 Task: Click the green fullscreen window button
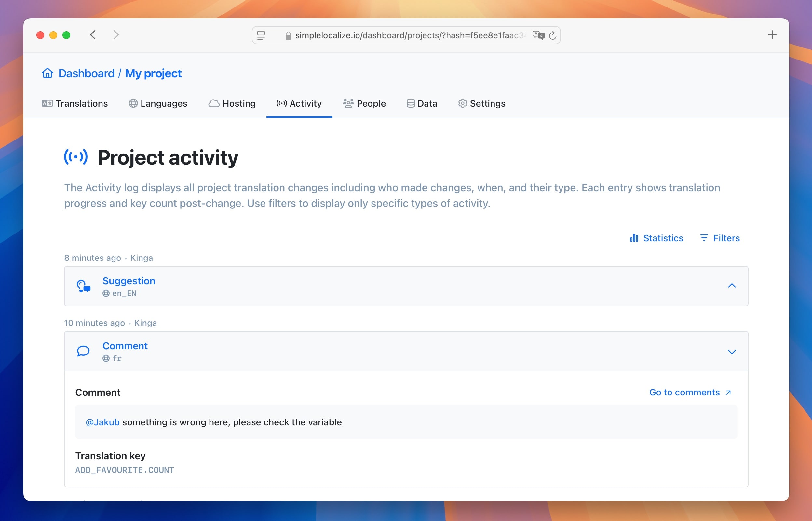pos(66,35)
